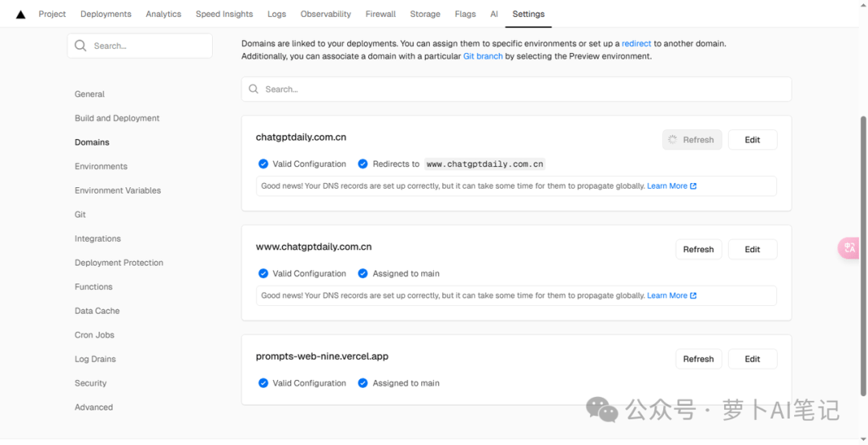This screenshot has width=868, height=445.
Task: Select Domains in the sidebar
Action: 92,142
